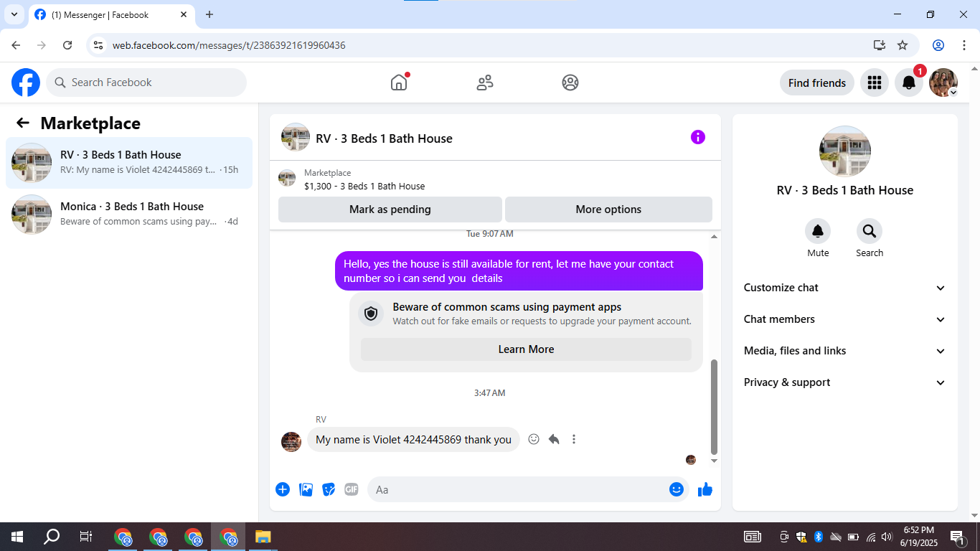Click Mark as pending button
The image size is (980, 551).
pyautogui.click(x=390, y=209)
